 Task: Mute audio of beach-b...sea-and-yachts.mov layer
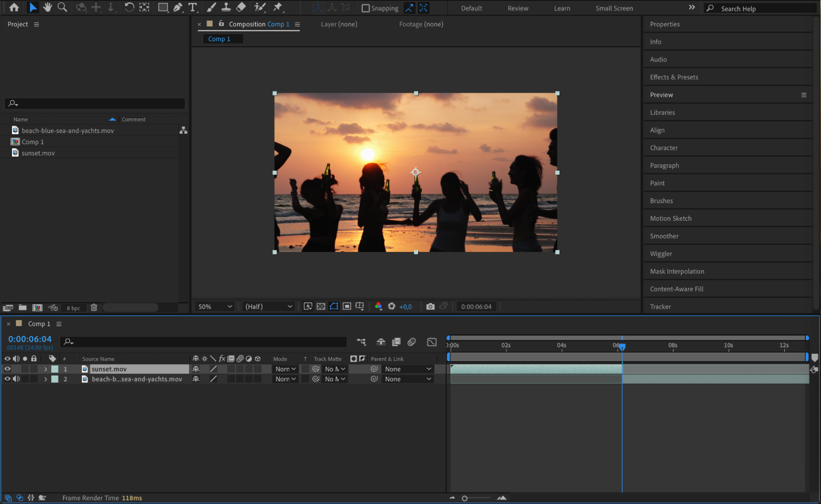click(16, 379)
